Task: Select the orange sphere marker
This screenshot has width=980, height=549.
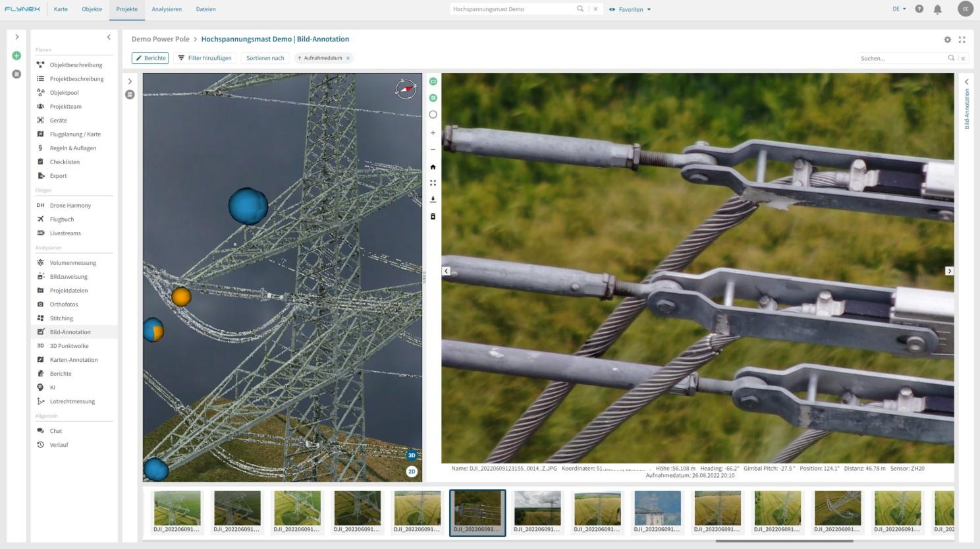Action: (x=181, y=297)
